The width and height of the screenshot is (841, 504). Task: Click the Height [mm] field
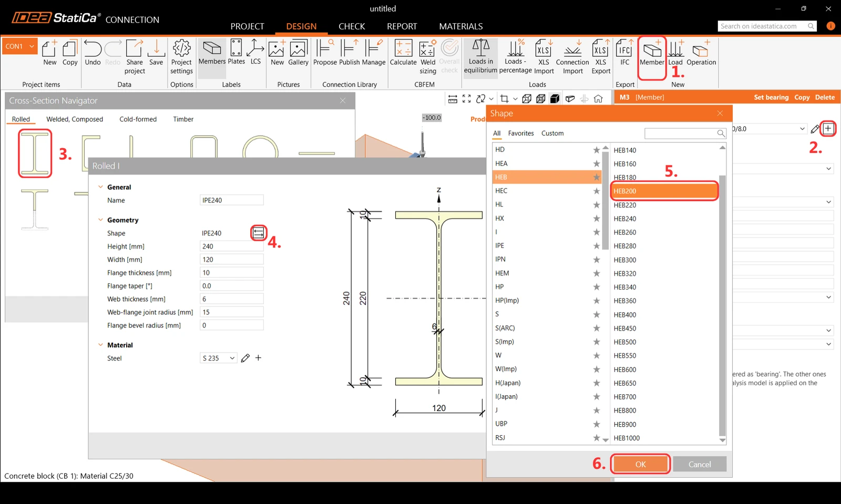pos(232,246)
